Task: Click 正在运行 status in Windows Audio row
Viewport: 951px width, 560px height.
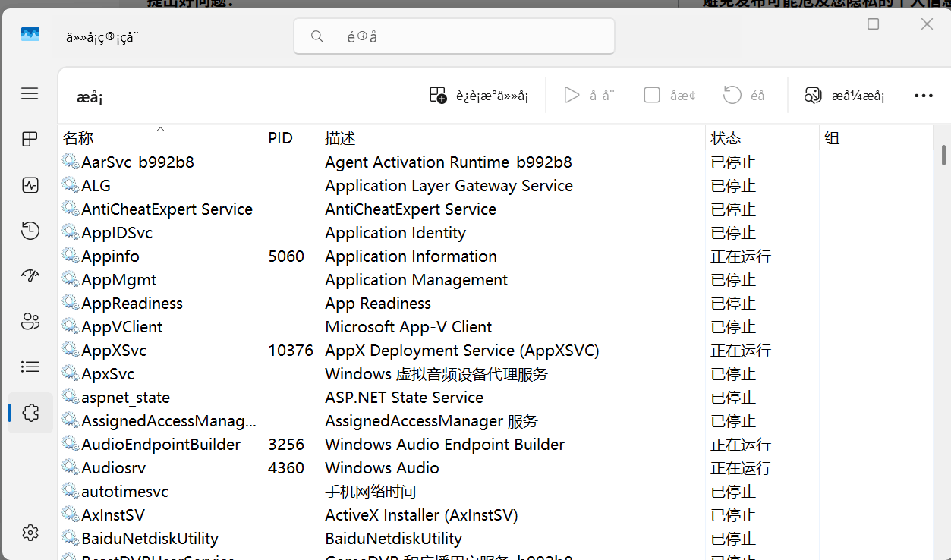Action: pyautogui.click(x=741, y=468)
